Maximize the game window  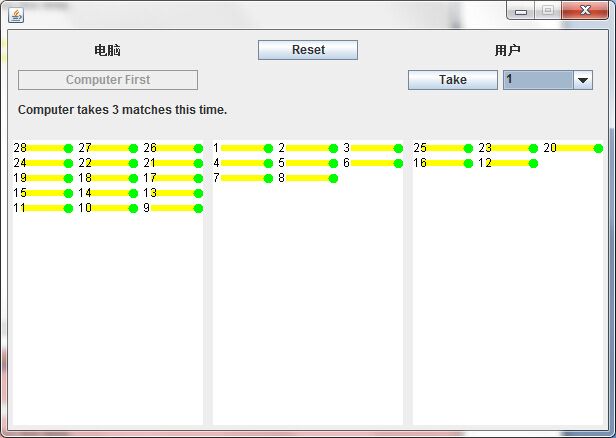pos(548,11)
